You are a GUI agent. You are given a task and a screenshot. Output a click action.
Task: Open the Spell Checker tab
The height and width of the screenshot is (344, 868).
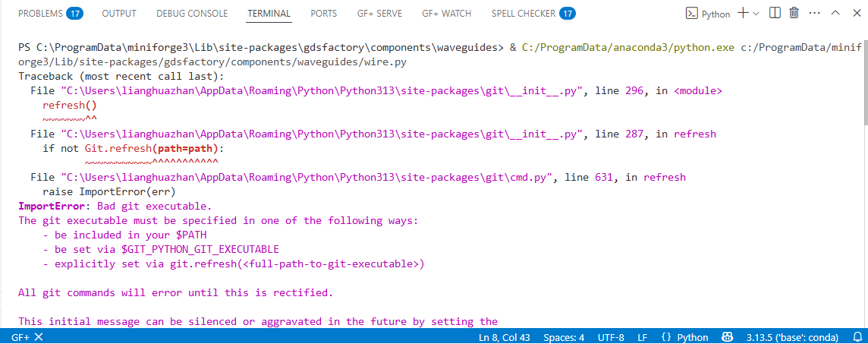533,14
